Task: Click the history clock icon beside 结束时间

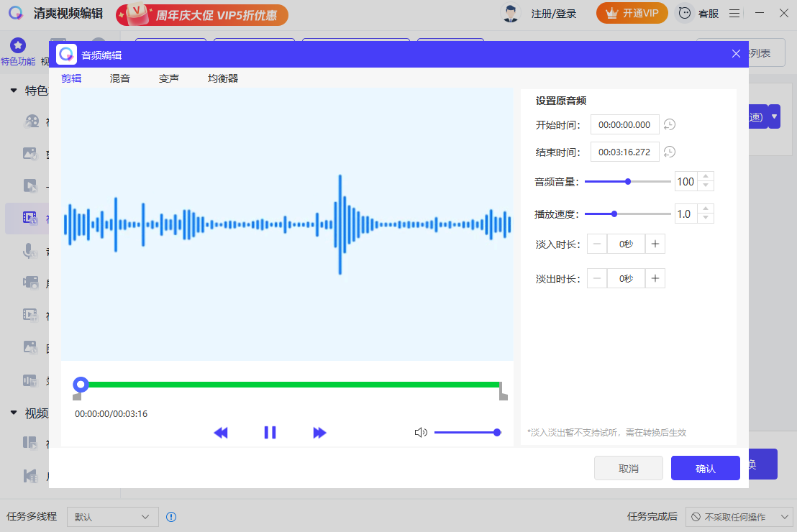Action: tap(669, 152)
